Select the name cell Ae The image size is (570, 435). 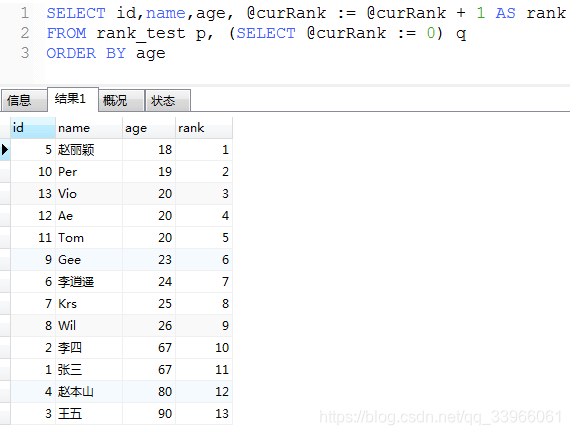click(x=89, y=216)
